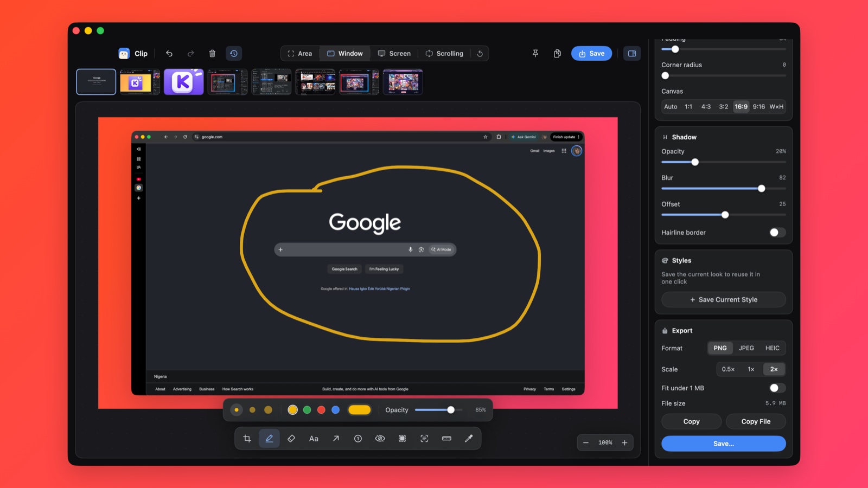Viewport: 868px width, 488px height.
Task: Set export scale to 0.5×
Action: [728, 369]
